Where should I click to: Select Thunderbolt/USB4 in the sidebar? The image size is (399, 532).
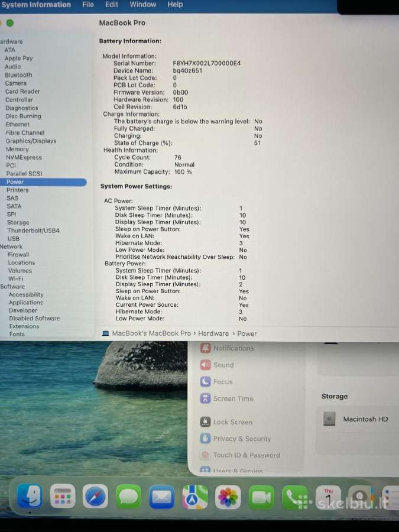(x=33, y=231)
